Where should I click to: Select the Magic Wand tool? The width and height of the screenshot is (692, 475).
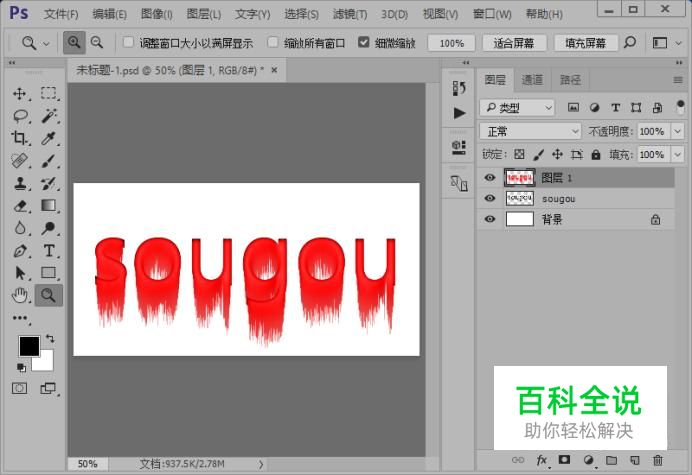coord(49,116)
